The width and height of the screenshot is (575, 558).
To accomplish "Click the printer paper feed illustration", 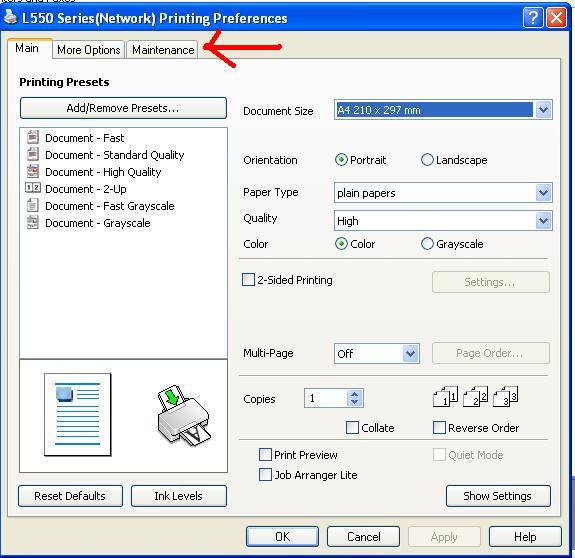I will tap(184, 415).
